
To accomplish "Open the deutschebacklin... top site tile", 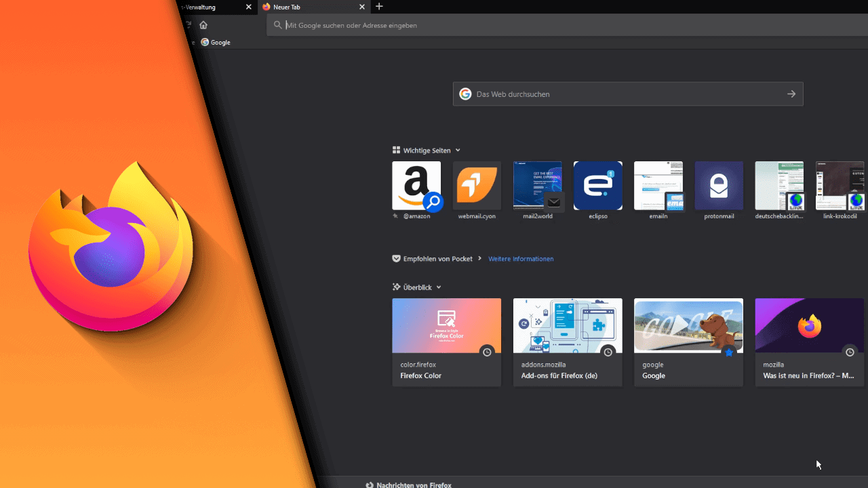I will pos(779,186).
